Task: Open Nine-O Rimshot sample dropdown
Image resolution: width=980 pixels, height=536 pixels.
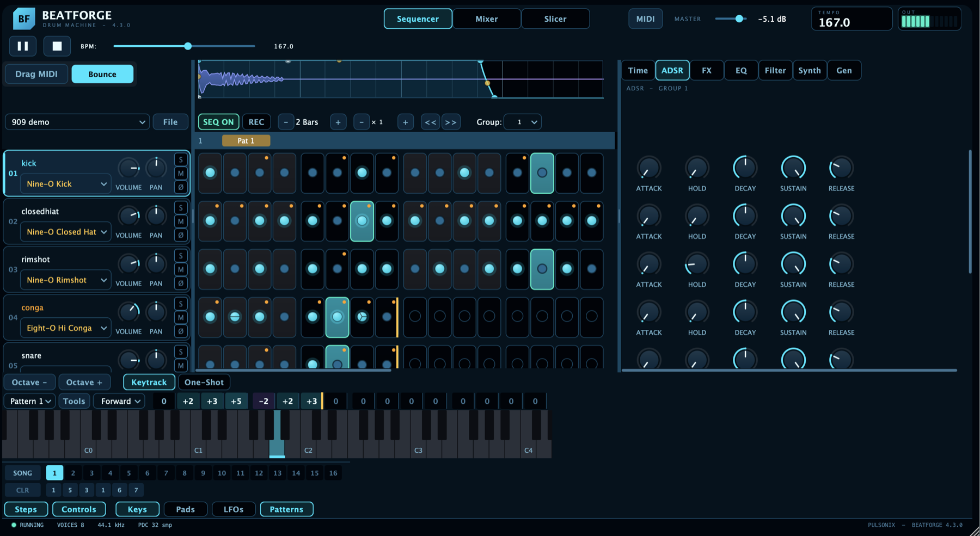Action: point(66,280)
